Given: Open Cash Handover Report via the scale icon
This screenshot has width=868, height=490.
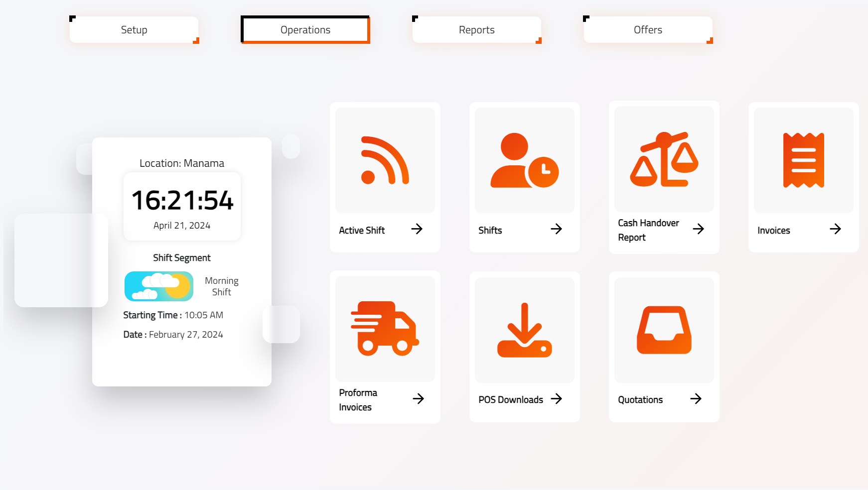Looking at the screenshot, I should coord(663,159).
